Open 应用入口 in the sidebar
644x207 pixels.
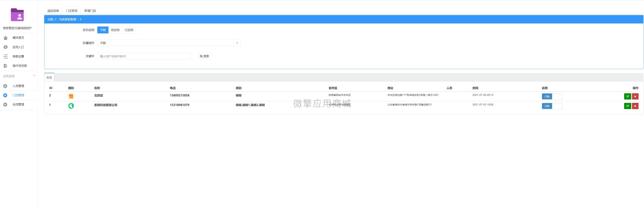point(18,47)
